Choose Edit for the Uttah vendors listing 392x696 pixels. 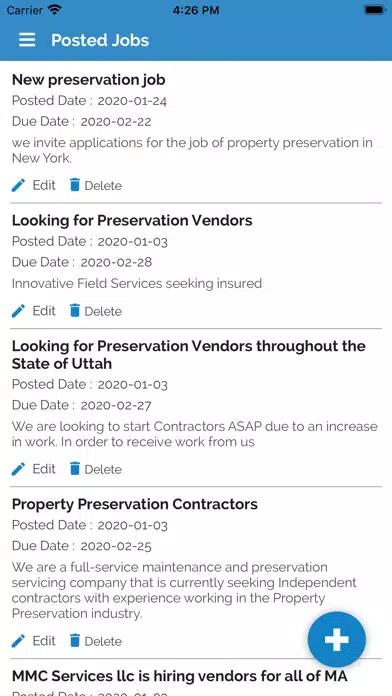point(44,469)
